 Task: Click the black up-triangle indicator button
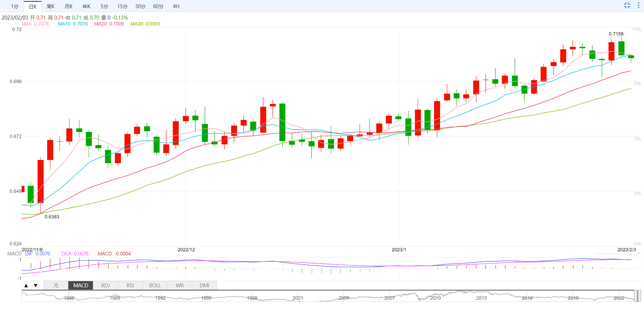(26, 285)
